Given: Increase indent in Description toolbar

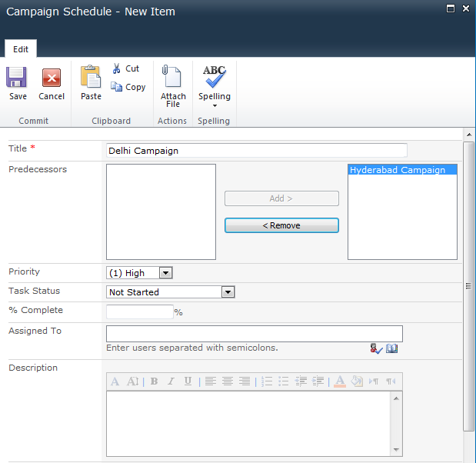Looking at the screenshot, I should (x=318, y=381).
